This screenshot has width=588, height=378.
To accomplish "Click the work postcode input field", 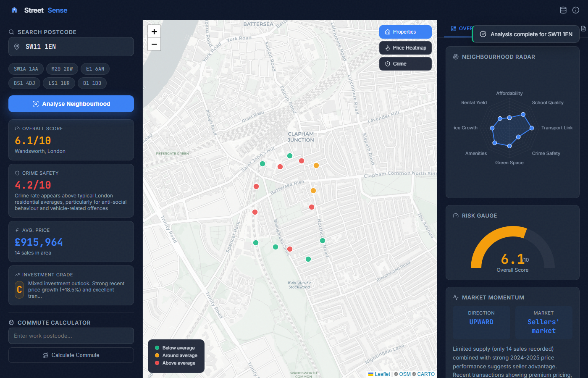I will pos(71,336).
